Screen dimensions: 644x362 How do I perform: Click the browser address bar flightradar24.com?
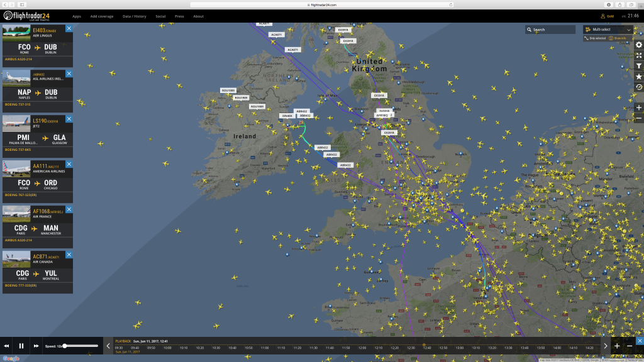(321, 5)
